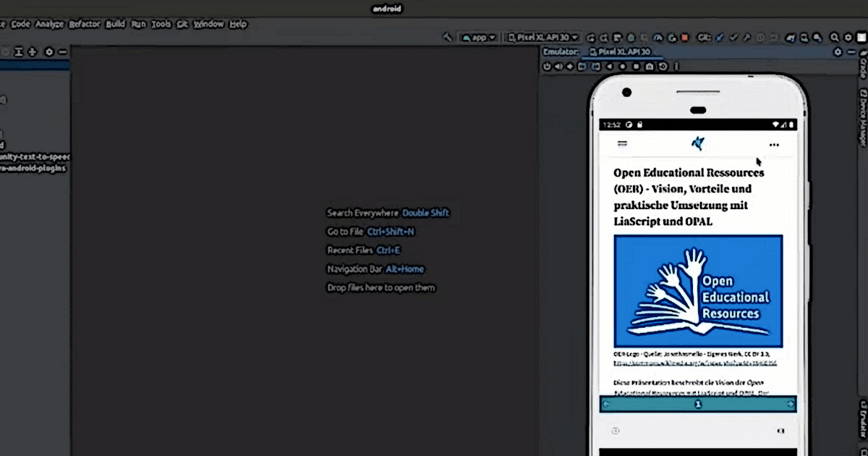Click the emulator Back triangle button
Screen dimensions: 868x456
[610, 67]
